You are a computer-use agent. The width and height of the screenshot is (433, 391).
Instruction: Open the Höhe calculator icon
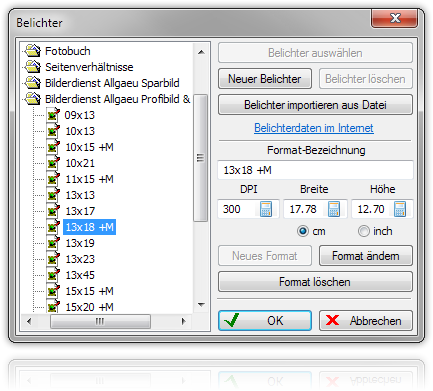400,209
